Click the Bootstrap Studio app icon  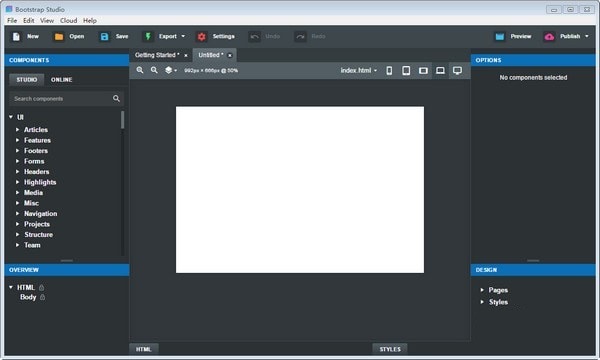[x=9, y=9]
